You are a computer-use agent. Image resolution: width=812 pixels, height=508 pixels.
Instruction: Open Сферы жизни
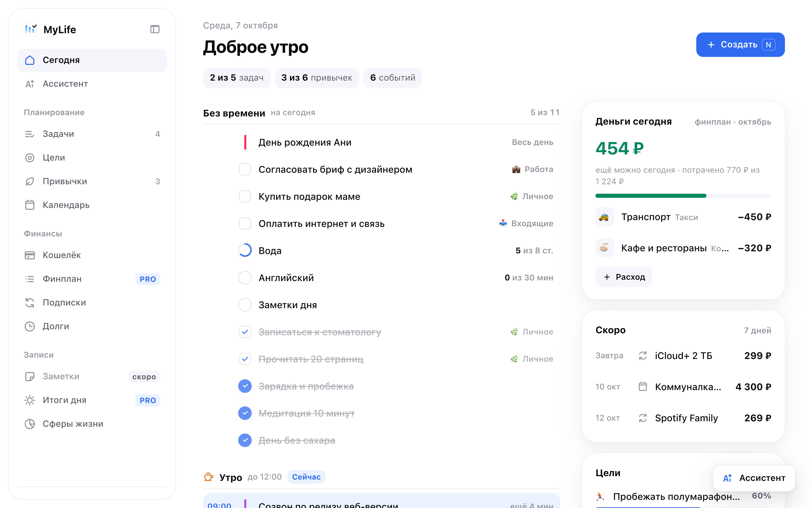tap(92, 424)
